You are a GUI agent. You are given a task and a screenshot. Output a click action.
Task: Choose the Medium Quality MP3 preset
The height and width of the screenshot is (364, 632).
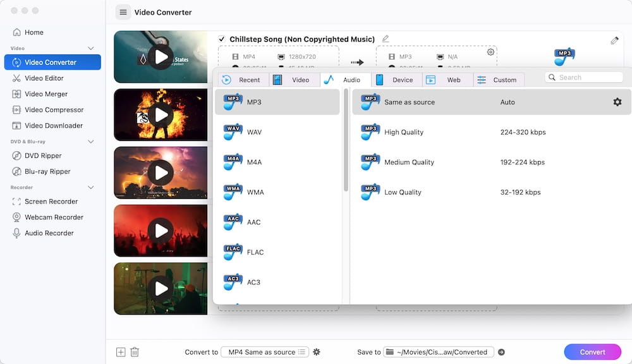click(491, 162)
